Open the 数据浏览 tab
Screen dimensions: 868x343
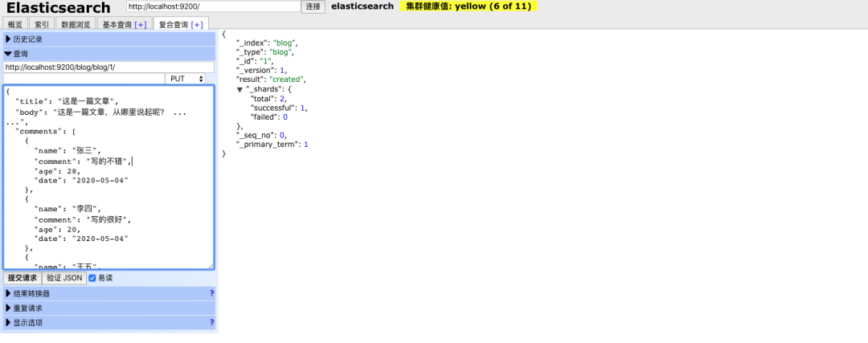76,24
